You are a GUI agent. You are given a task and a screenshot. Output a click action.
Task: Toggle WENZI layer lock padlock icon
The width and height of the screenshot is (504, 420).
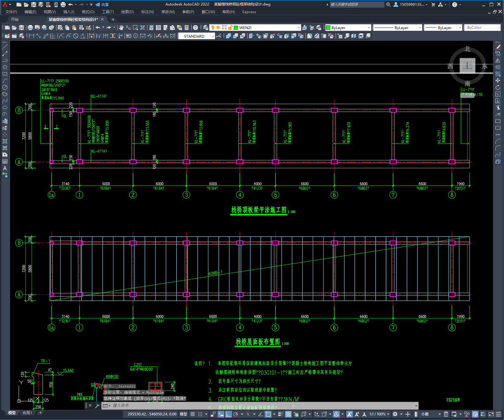230,28
